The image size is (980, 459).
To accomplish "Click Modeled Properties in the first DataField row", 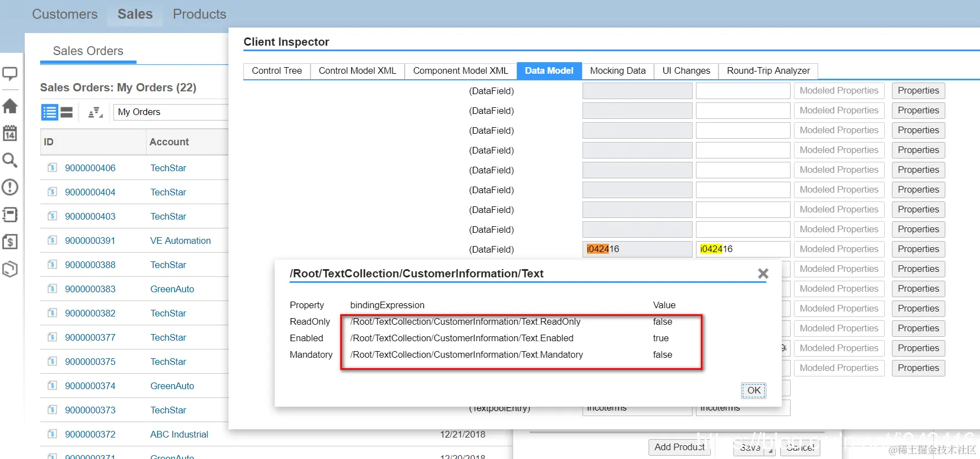I will (839, 91).
